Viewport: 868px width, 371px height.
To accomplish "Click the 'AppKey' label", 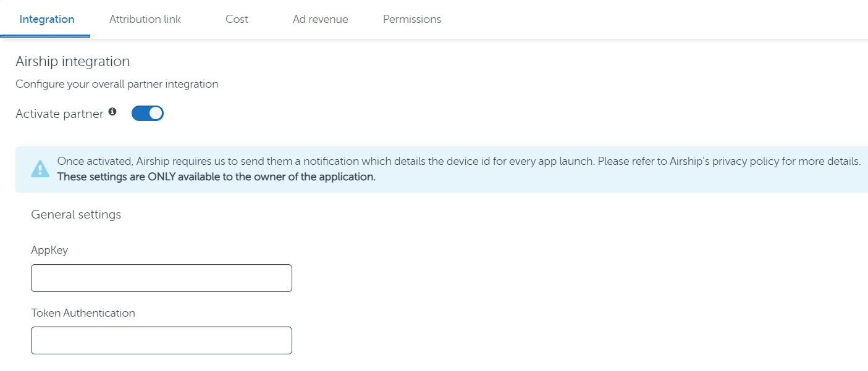I will [49, 251].
